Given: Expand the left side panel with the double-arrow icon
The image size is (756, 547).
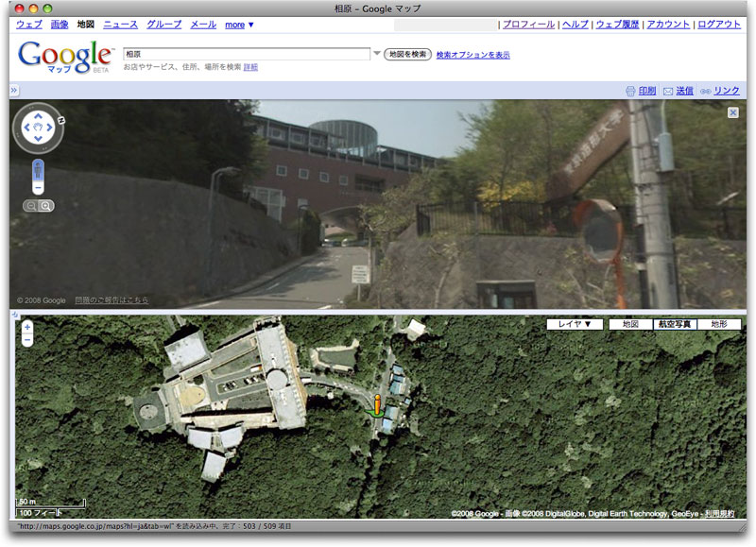Looking at the screenshot, I should pos(14,90).
